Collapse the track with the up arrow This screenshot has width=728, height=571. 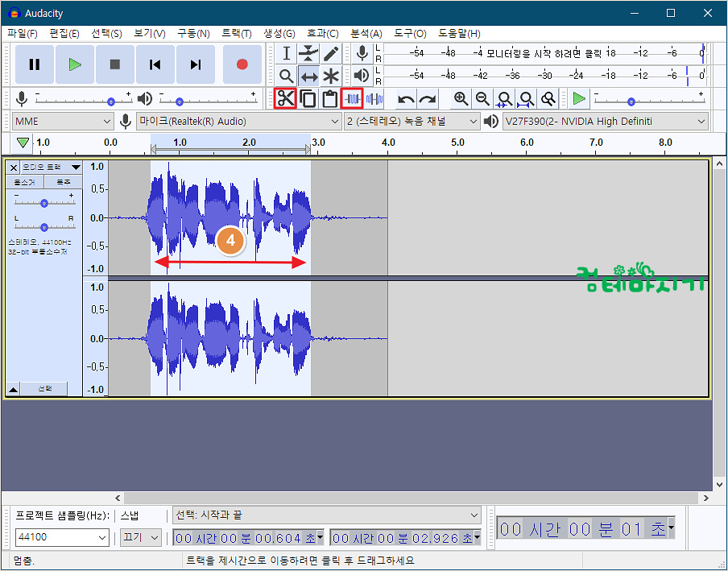(x=14, y=390)
